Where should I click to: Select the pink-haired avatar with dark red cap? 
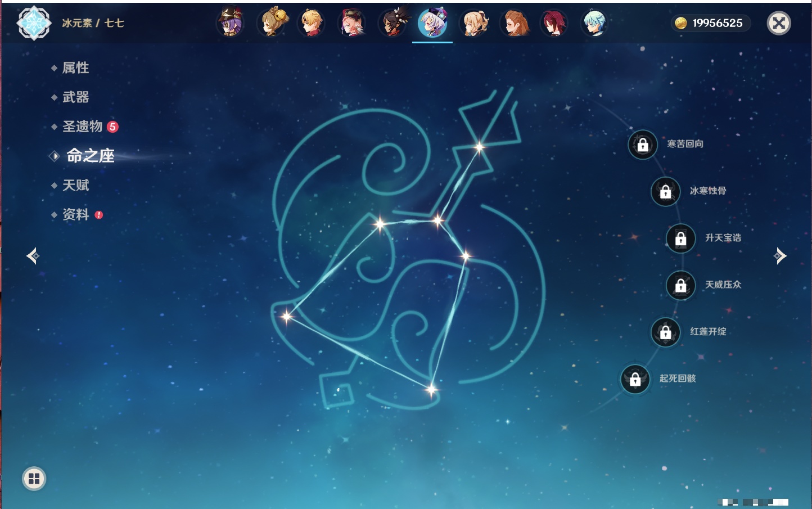[x=352, y=23]
